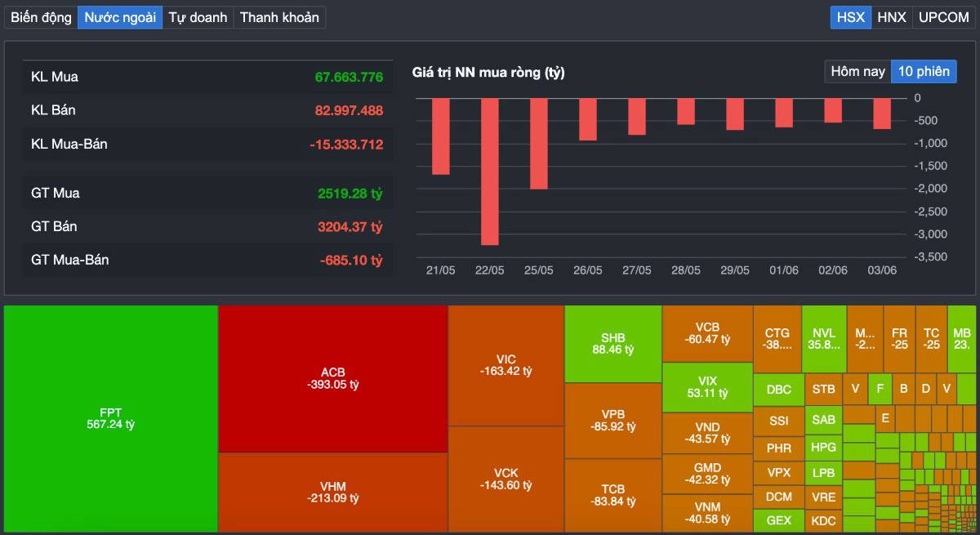Select the SAB treemap tile
This screenshot has height=535, width=980.
tap(824, 420)
